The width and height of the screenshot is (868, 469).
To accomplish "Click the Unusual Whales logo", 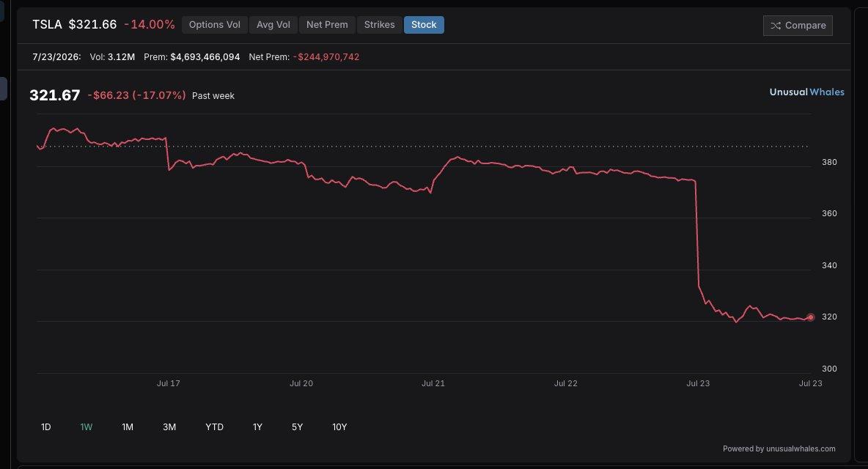I will click(x=806, y=92).
